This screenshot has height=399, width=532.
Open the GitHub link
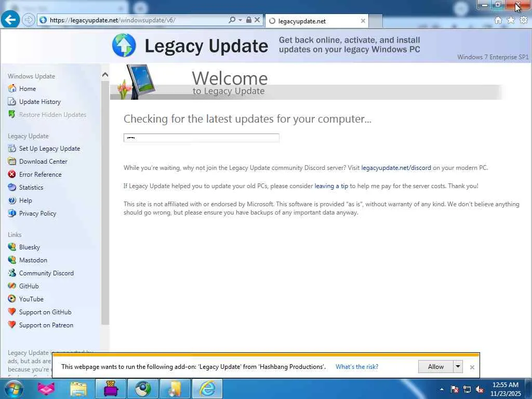tap(29, 286)
